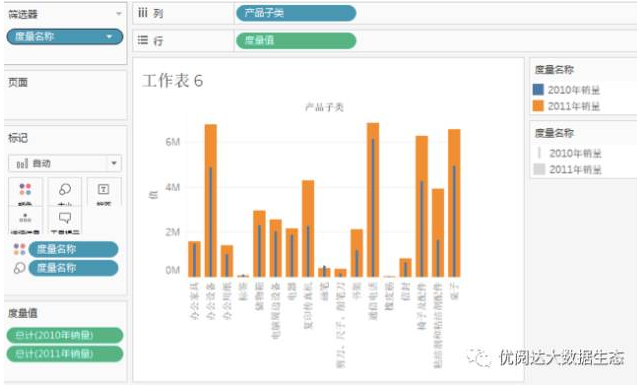Viewport: 637px width, 386px height.
Task: Click the orange 2011年销量 color legend swatch
Action: (538, 106)
